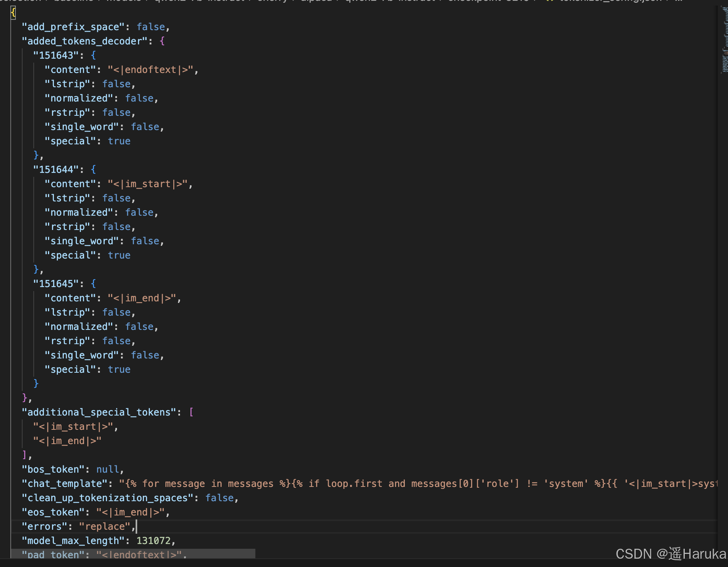The height and width of the screenshot is (567, 728).
Task: Click the <|im_start|> entry in additional_special_tokens
Action: pos(74,426)
